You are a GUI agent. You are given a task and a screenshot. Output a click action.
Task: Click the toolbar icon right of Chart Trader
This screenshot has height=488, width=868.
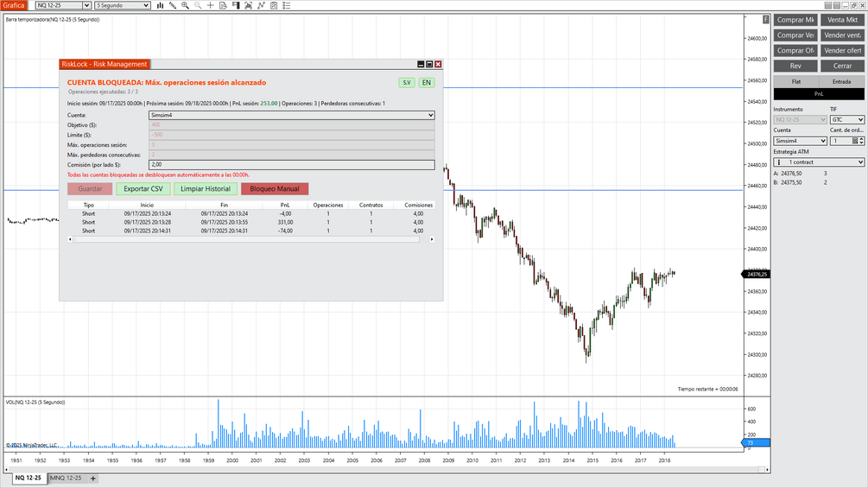[x=248, y=5]
